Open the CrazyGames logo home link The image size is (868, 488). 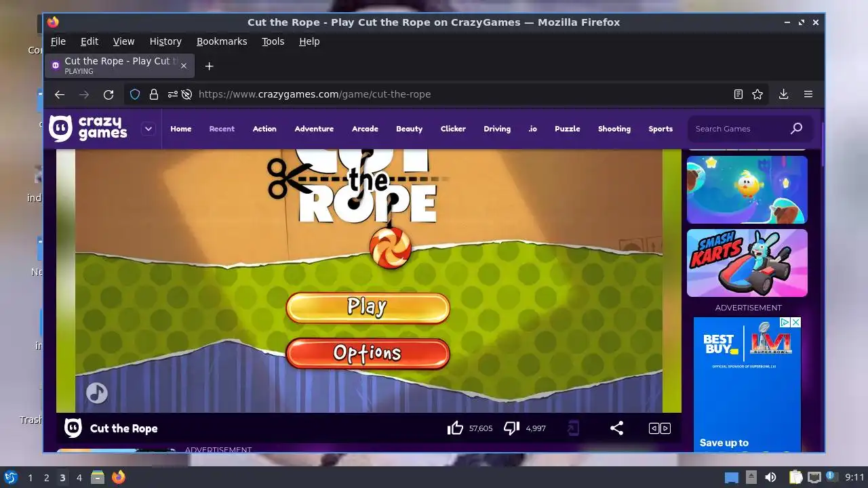[x=88, y=128]
